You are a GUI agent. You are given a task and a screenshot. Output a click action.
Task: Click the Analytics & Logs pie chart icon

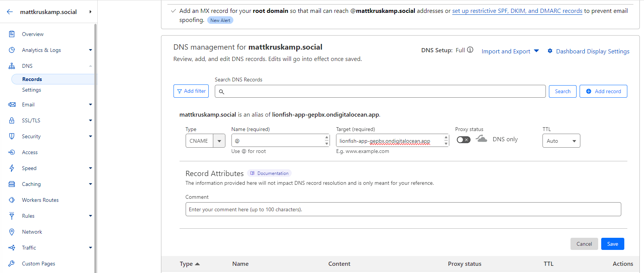[12, 50]
